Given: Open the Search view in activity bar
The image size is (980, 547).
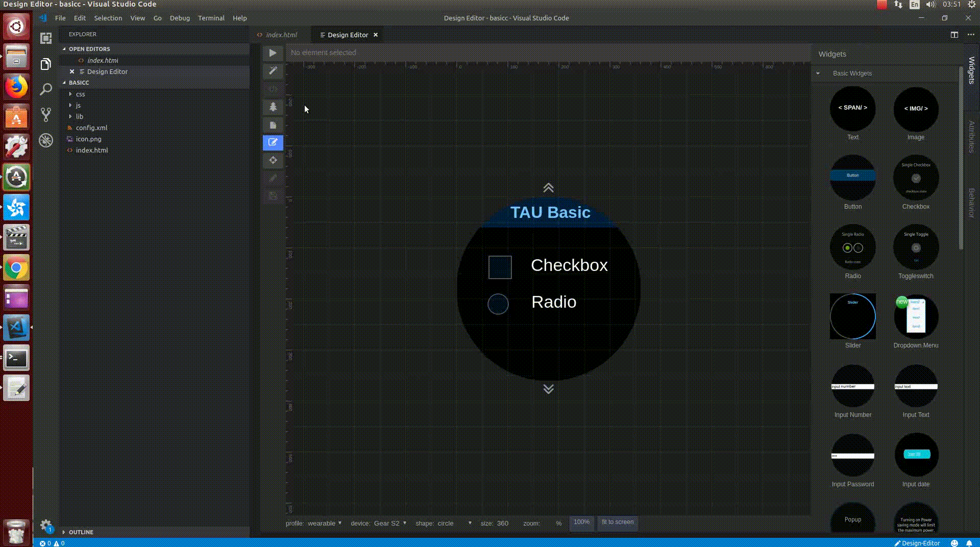Looking at the screenshot, I should (46, 89).
